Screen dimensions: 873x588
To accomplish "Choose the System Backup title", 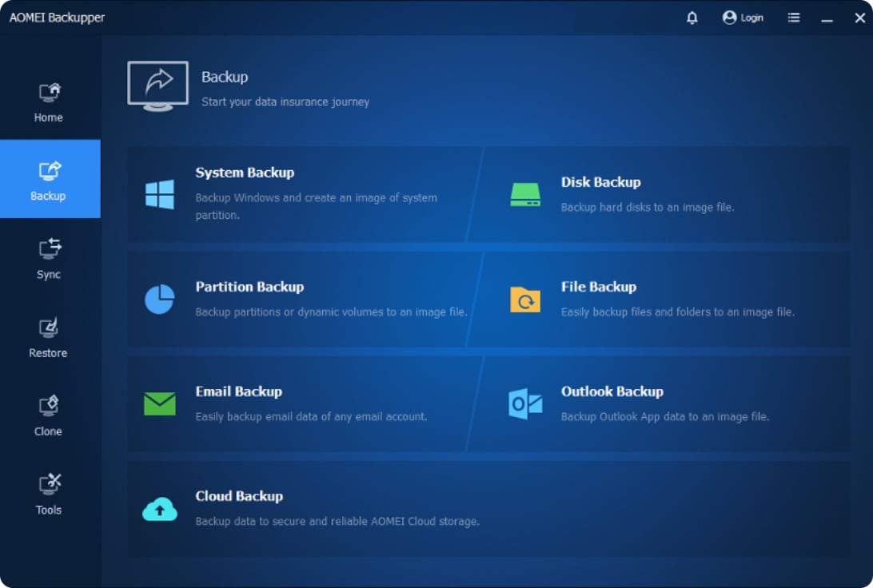I will (x=245, y=173).
